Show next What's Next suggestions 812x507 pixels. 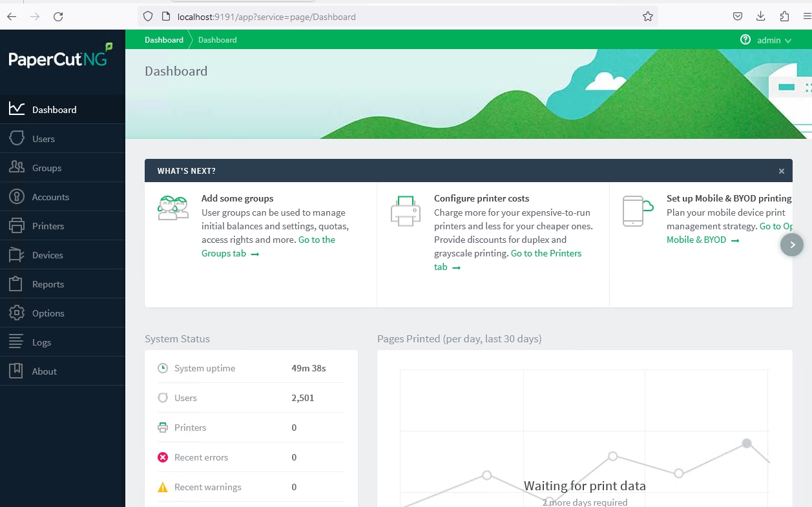coord(792,245)
